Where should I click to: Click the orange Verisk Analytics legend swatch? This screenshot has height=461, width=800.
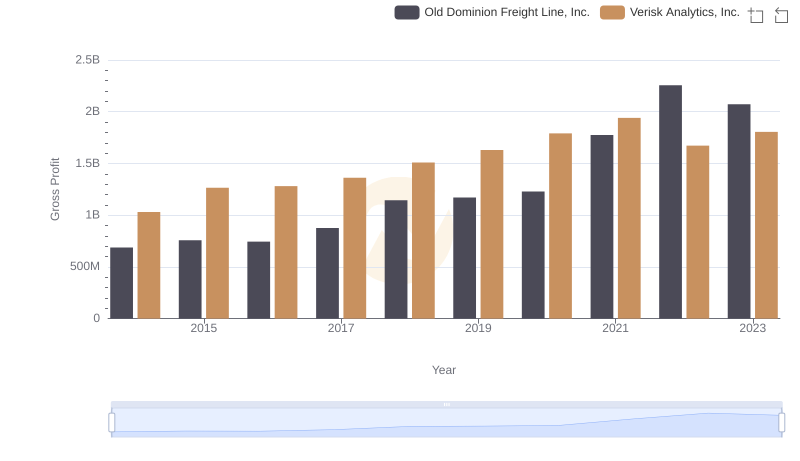click(612, 12)
